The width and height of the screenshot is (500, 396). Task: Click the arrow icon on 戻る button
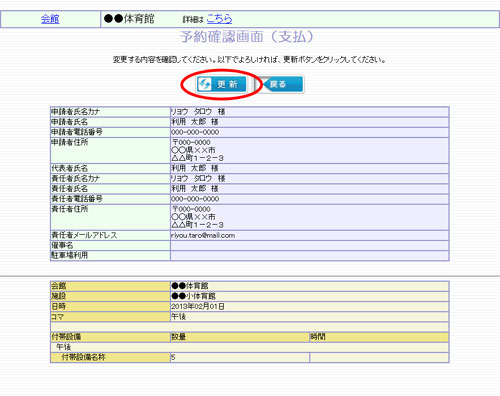pos(266,84)
